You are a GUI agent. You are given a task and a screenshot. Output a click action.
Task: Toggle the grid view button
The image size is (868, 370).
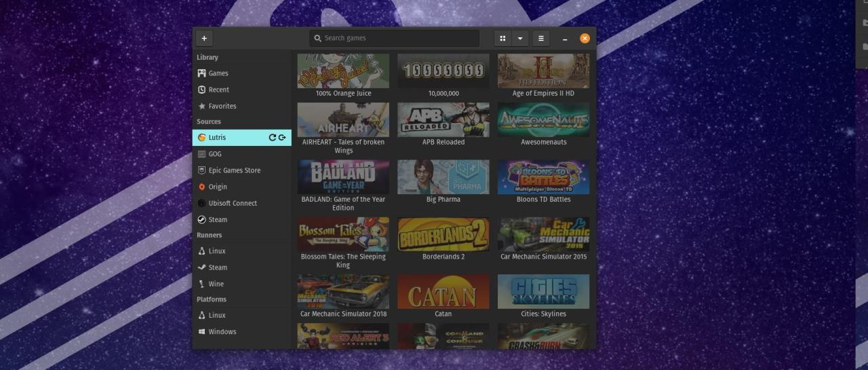[x=502, y=38]
